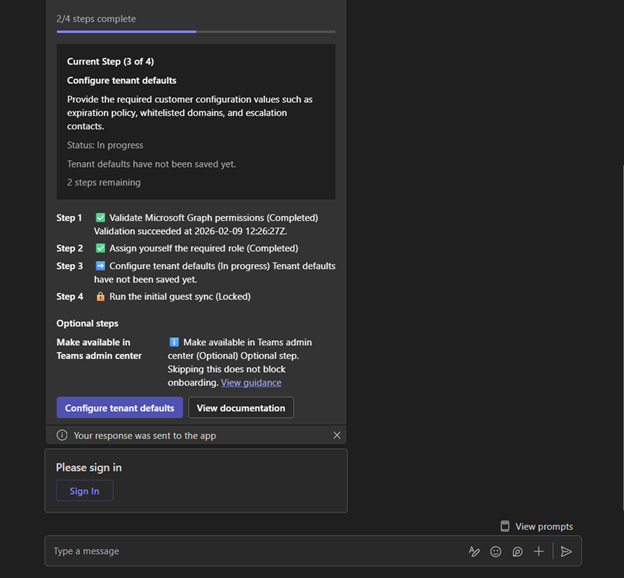Click the blue info icon in Optional steps
Image resolution: width=624 pixels, height=578 pixels.
(x=174, y=342)
